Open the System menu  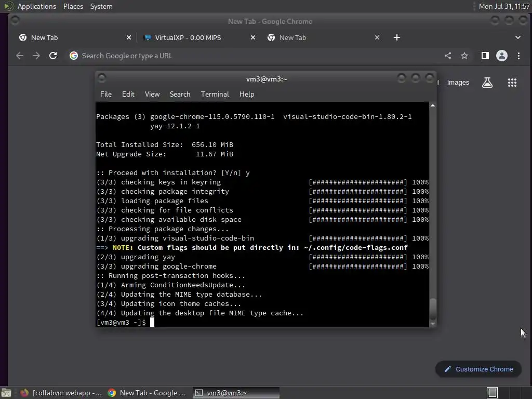point(101,6)
